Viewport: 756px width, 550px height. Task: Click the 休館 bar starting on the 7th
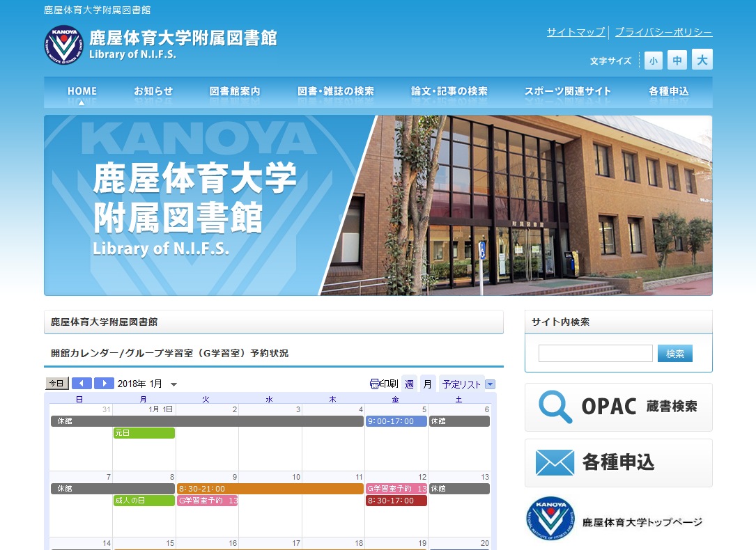(x=113, y=488)
